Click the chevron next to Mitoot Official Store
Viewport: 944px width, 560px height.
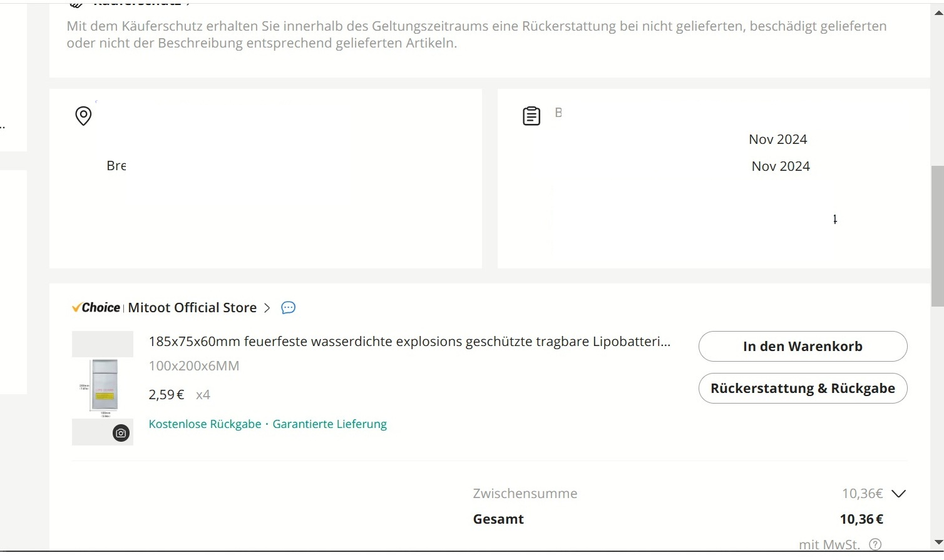pos(267,308)
